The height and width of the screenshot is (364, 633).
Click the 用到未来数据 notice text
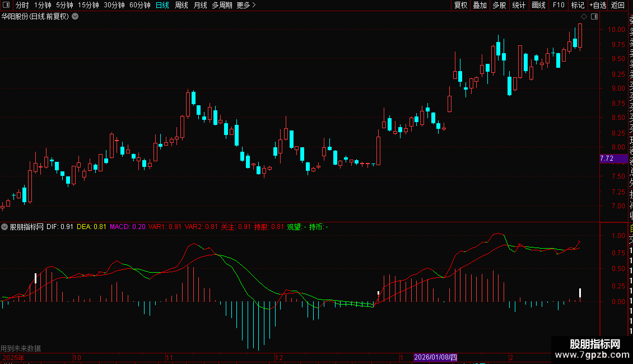pos(21,348)
